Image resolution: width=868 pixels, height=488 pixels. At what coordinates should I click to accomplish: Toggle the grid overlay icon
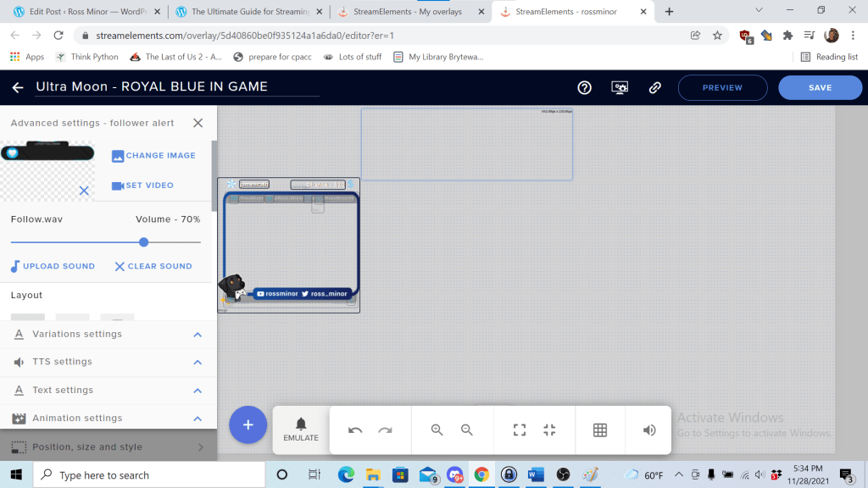click(x=600, y=430)
